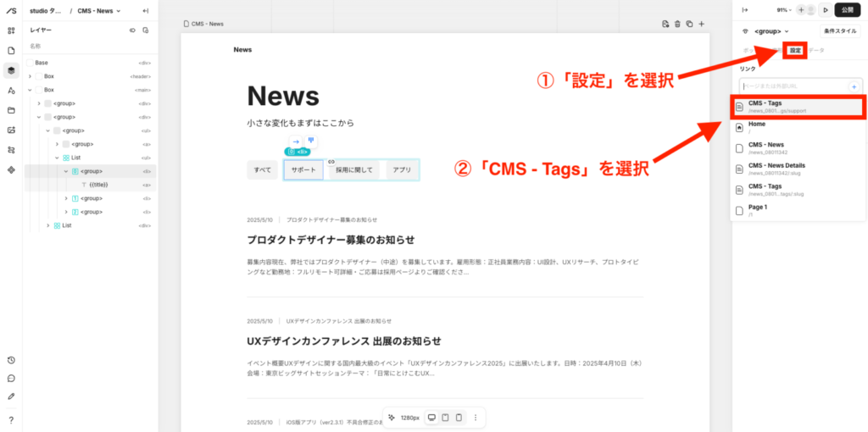Start preview with the play button
The image size is (868, 432).
[825, 10]
